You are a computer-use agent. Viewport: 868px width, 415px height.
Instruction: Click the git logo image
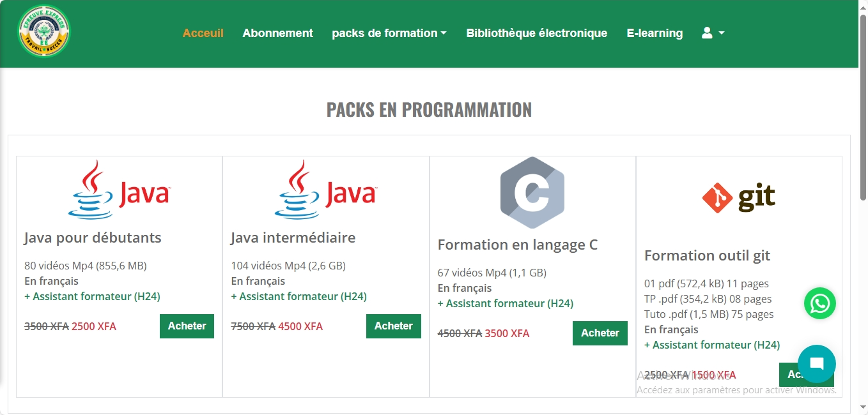[x=739, y=198]
